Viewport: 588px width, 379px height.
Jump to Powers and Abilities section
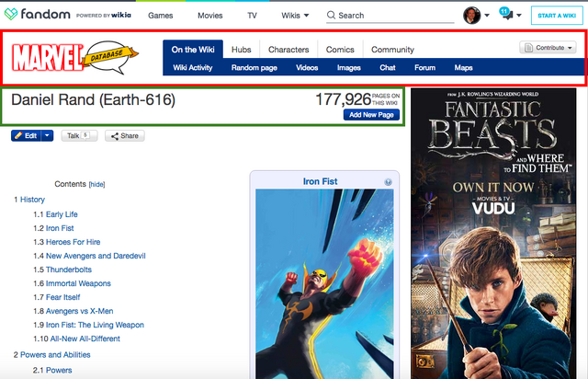pos(55,355)
